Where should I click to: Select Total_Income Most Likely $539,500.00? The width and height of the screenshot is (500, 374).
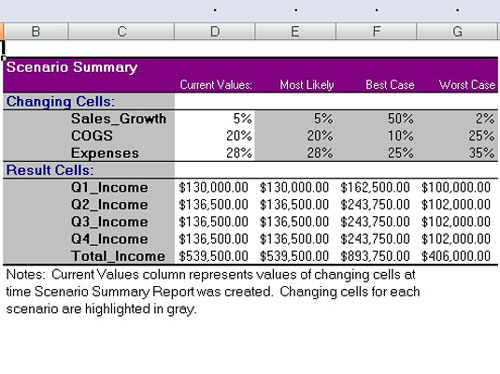(294, 256)
